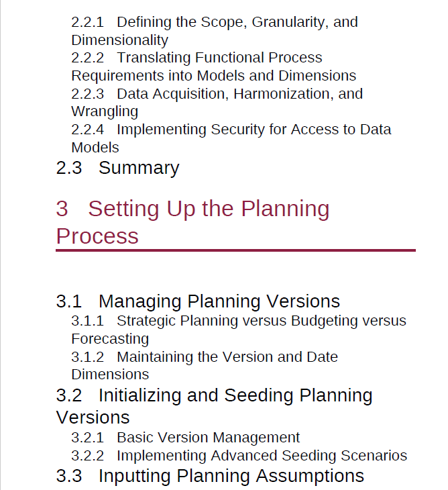Click the word Wrangling under 2.2.3
This screenshot has height=490, width=448.
coord(105,111)
